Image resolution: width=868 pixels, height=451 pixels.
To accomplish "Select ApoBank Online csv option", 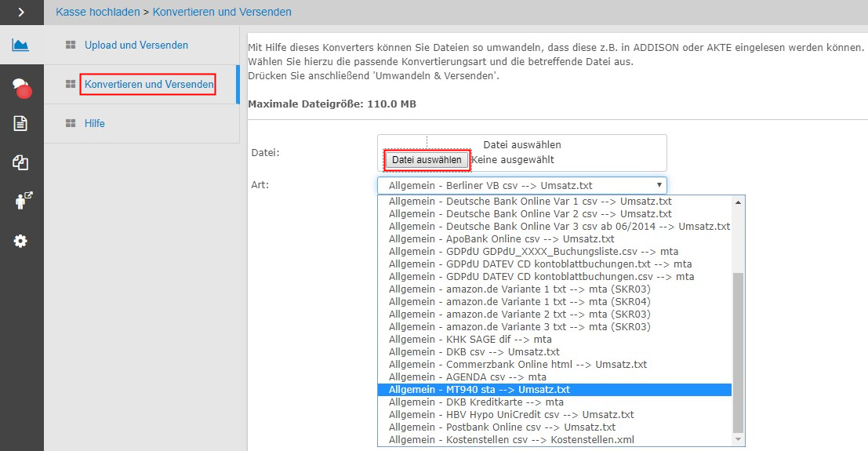I will (554, 238).
